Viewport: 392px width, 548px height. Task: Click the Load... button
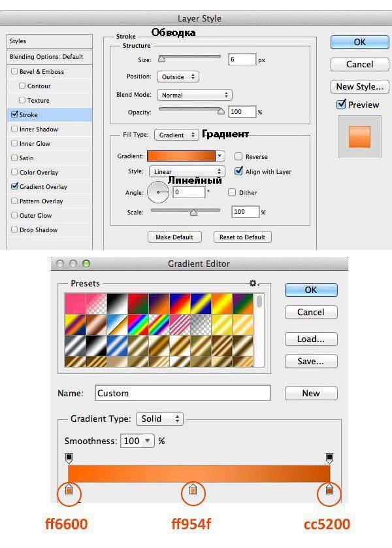(311, 339)
